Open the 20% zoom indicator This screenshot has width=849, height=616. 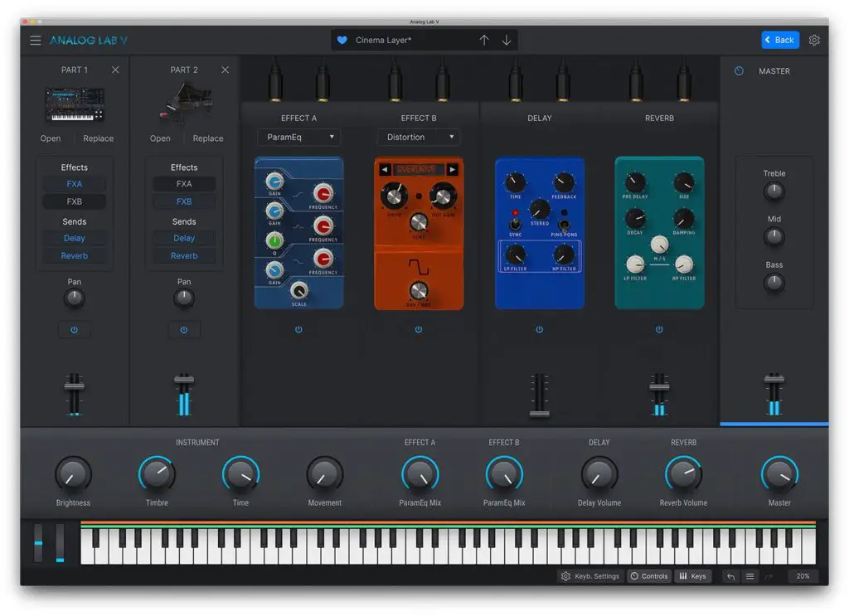point(803,576)
